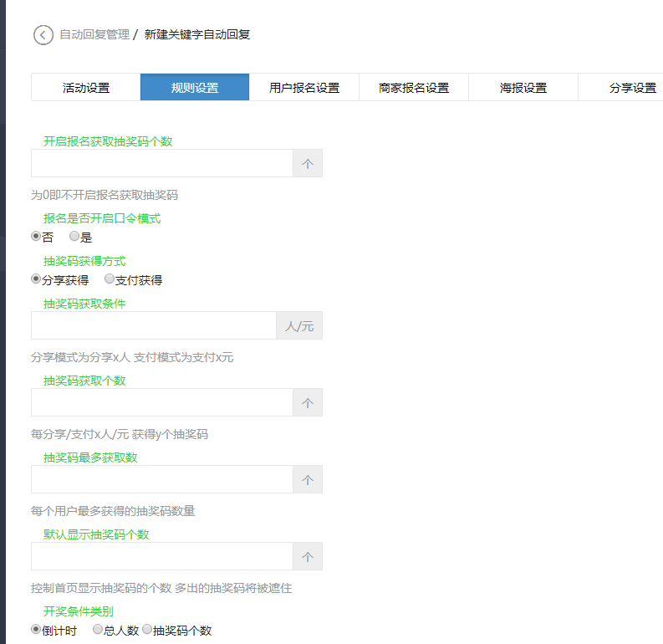Choose 支付获得 as 抽奖码获得方式

coord(110,279)
